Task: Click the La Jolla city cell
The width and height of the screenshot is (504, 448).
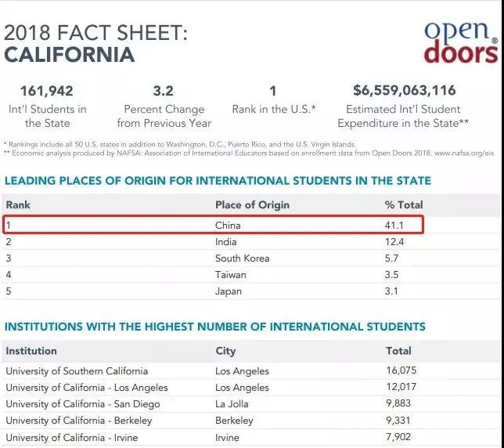Action: pyautogui.click(x=232, y=404)
